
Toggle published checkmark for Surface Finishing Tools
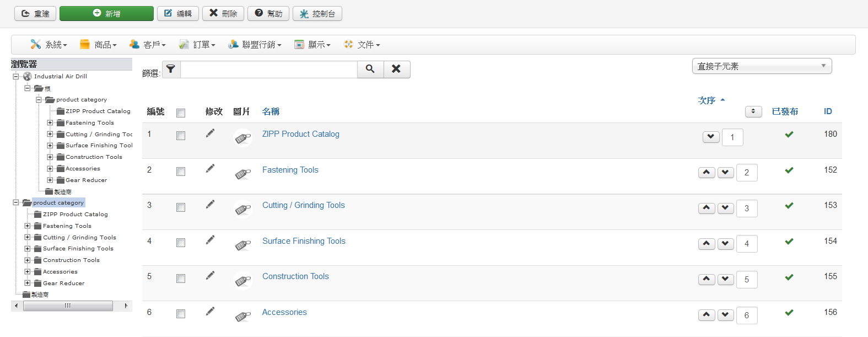coord(789,242)
